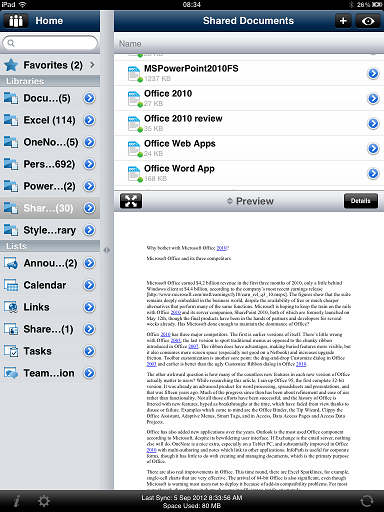384x512 pixels.
Task: Toggle the Preview panel header
Action: coord(250,201)
